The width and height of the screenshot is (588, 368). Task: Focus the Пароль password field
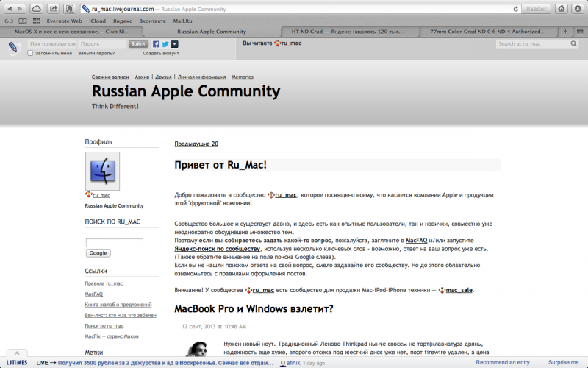pos(102,44)
